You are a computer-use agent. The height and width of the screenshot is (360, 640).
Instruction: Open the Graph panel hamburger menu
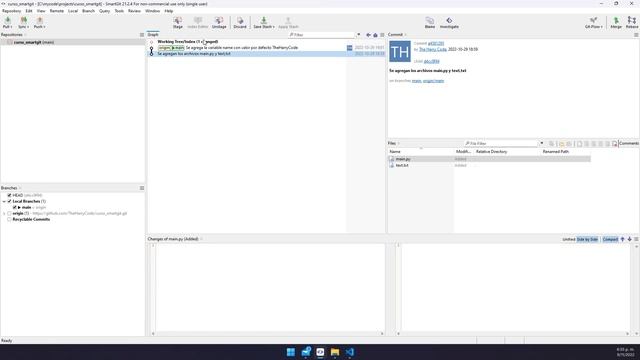click(382, 35)
